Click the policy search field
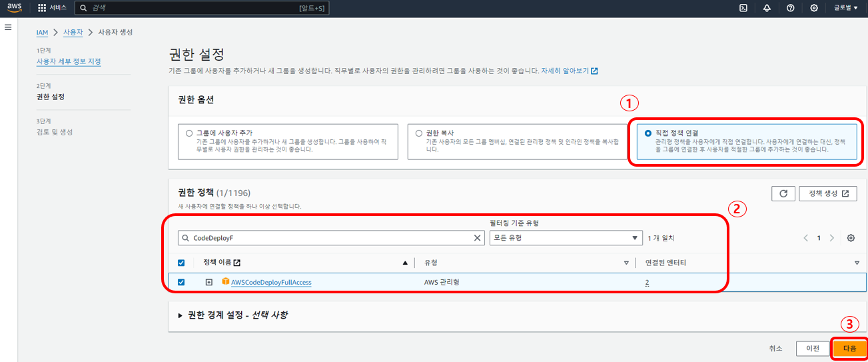 (330, 238)
